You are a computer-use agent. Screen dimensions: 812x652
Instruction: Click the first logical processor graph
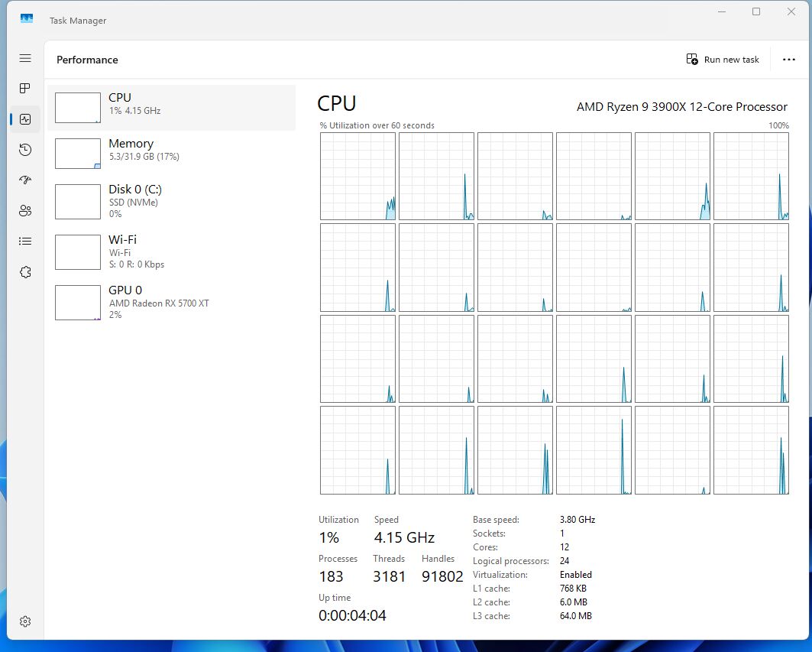(357, 177)
